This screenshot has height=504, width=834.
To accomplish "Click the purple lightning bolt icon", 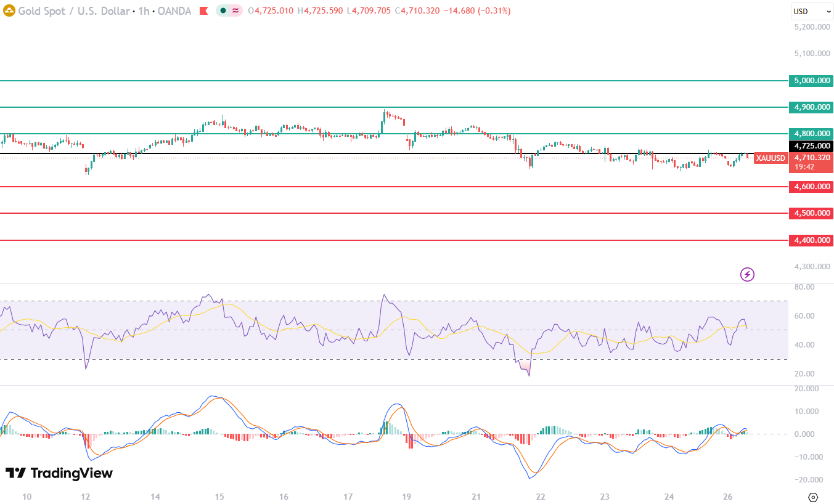I will (747, 274).
